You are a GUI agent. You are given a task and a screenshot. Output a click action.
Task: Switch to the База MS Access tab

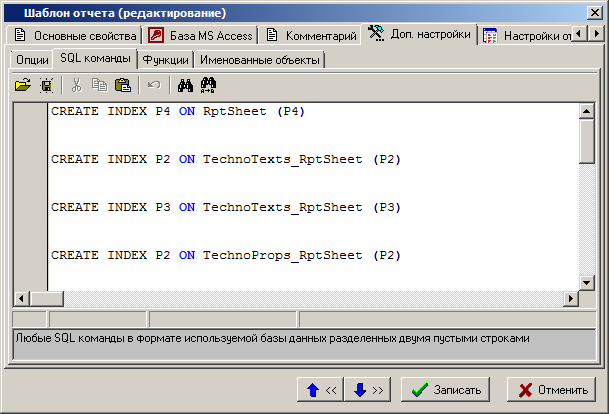(201, 36)
